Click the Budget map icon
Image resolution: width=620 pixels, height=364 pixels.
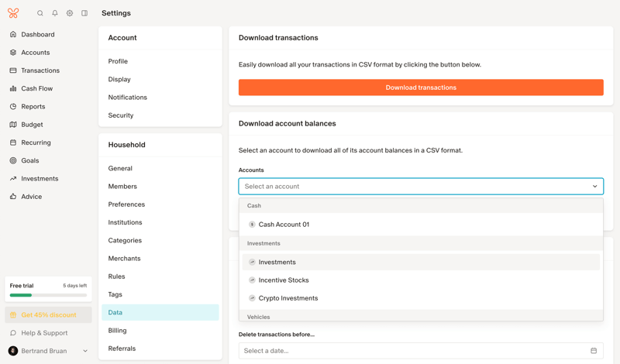(x=13, y=125)
